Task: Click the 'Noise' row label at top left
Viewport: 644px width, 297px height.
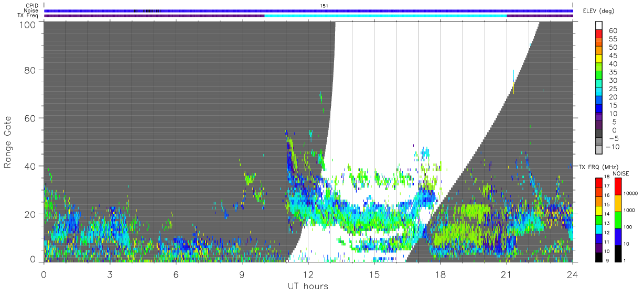Action: 31,10
